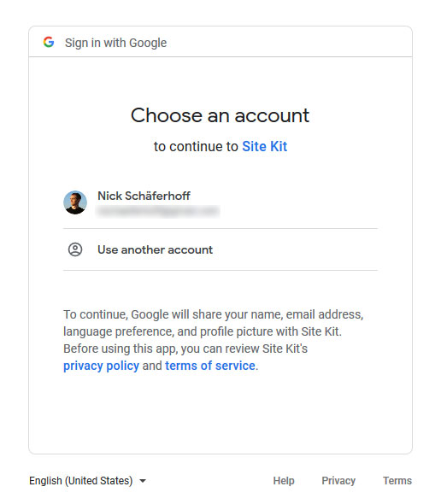Image resolution: width=441 pixels, height=504 pixels.
Task: Click the empty space in the 'Use another account' row
Action: [296, 249]
